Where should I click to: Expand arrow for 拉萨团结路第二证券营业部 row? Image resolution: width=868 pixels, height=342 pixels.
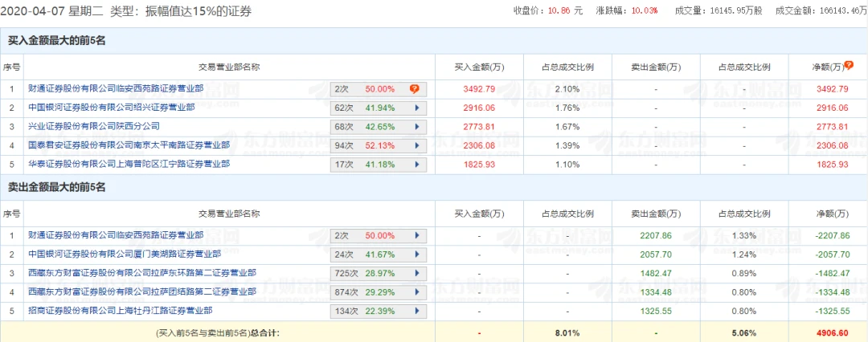(416, 292)
